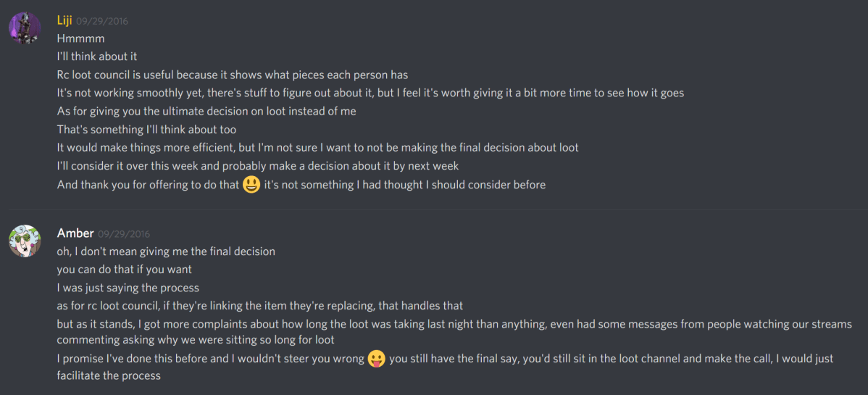Select the "I'll think about it" message

pos(97,57)
